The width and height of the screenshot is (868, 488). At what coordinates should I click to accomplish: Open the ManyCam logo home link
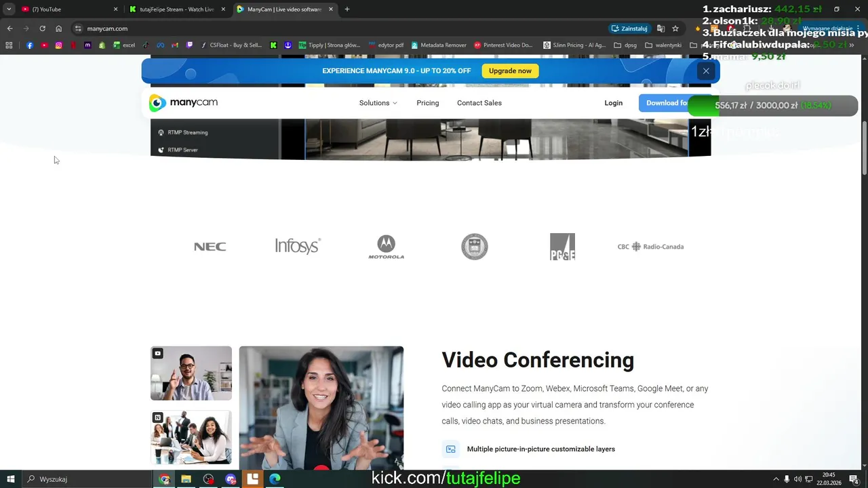click(183, 103)
